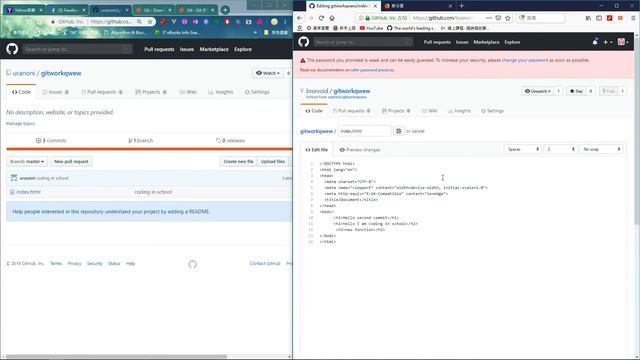This screenshot has height=360, width=640.
Task: Click the GitHub logo in left browser window
Action: coord(12,49)
